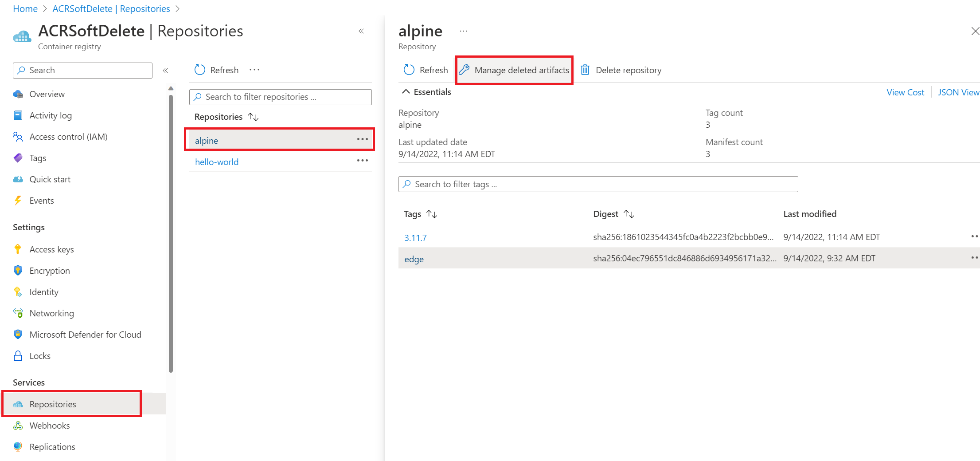Open the 3.11.7 row more options

pyautogui.click(x=974, y=236)
